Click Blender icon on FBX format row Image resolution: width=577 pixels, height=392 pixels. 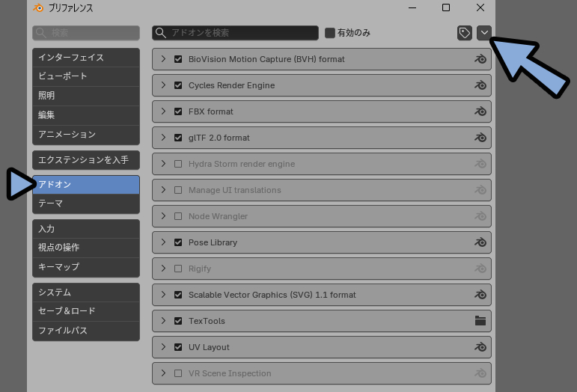coord(480,111)
